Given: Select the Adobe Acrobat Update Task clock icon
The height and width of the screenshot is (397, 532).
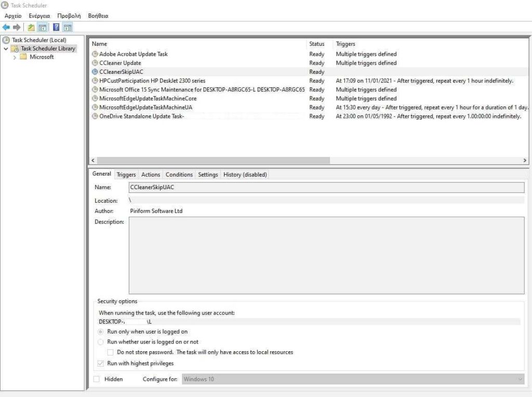Looking at the screenshot, I should click(x=95, y=54).
